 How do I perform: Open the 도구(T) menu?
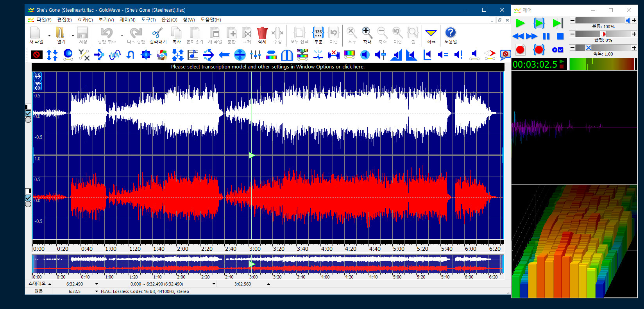(148, 20)
